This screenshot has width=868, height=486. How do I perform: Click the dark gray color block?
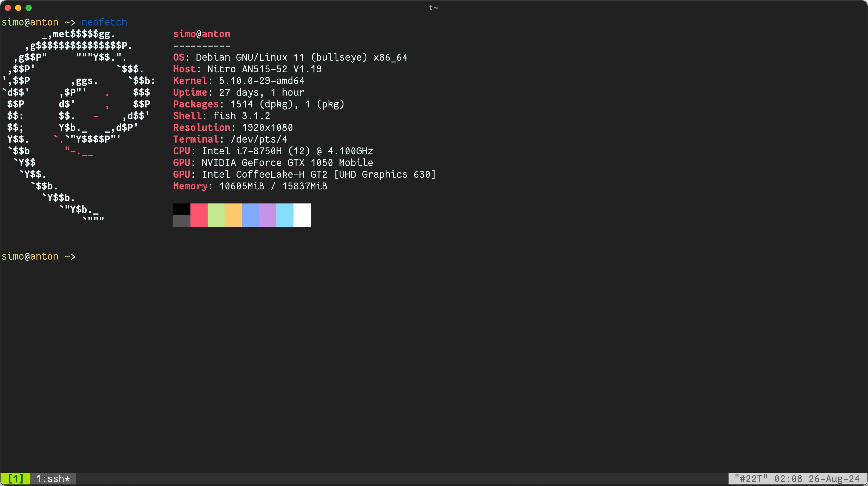coord(182,221)
